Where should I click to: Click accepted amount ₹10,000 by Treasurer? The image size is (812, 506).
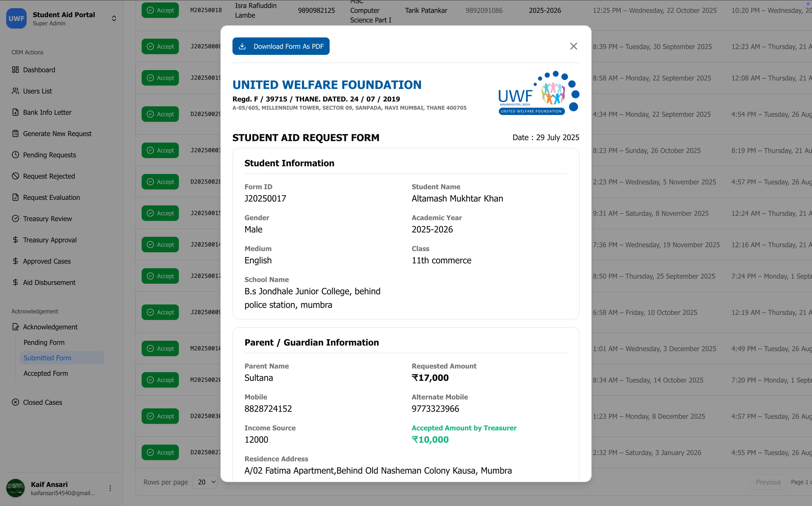point(430,439)
